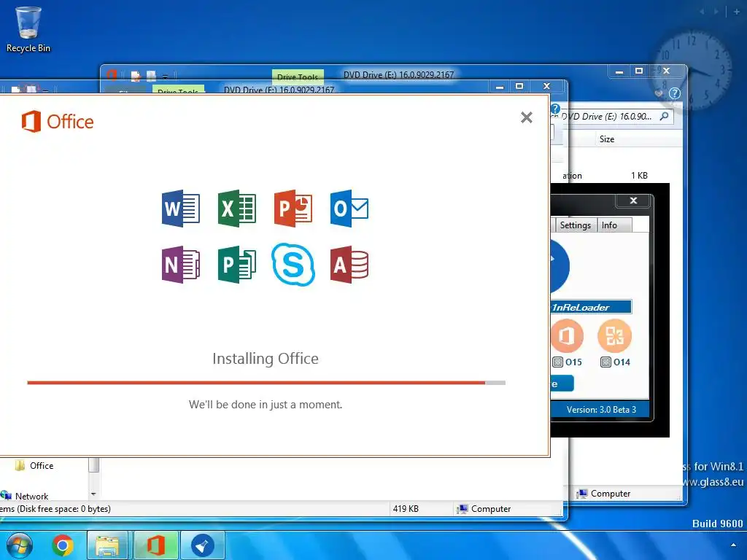The height and width of the screenshot is (560, 747).
Task: Click "We'll be done in just a moment."
Action: click(x=266, y=404)
